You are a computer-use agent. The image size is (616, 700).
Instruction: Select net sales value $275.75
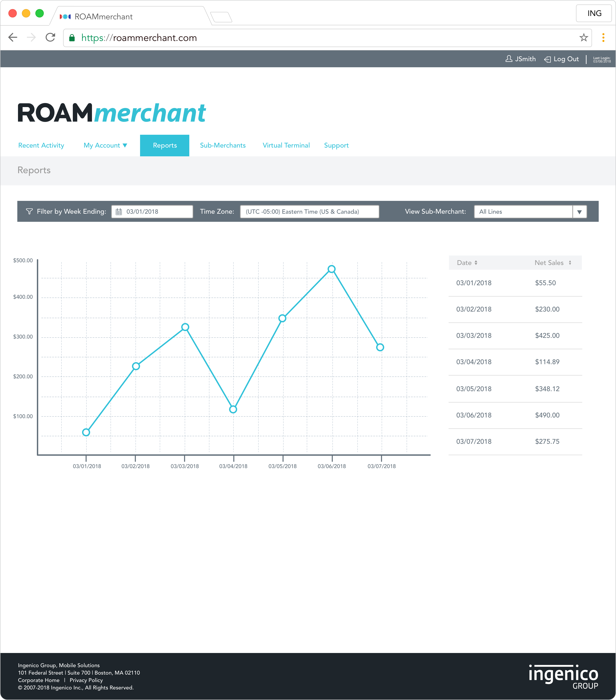click(547, 442)
